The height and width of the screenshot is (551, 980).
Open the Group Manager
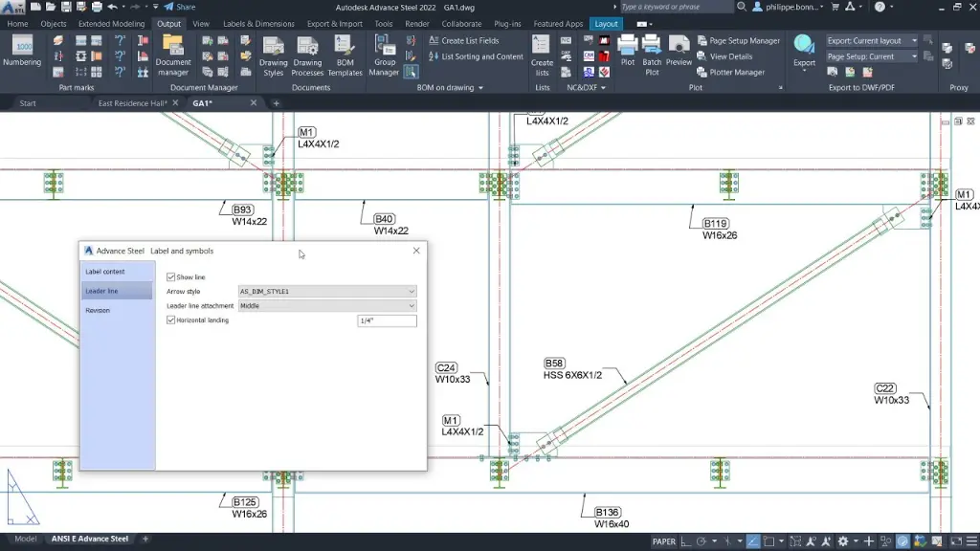384,55
